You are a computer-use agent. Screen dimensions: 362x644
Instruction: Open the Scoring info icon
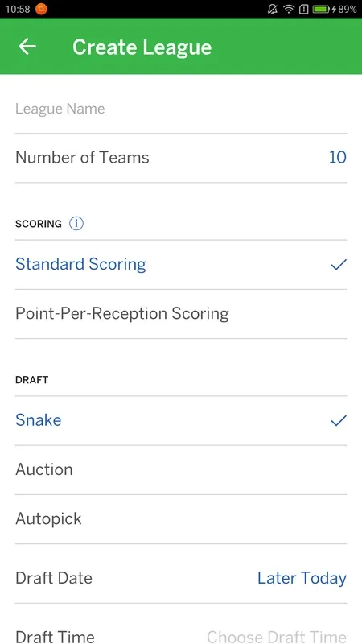pos(76,224)
